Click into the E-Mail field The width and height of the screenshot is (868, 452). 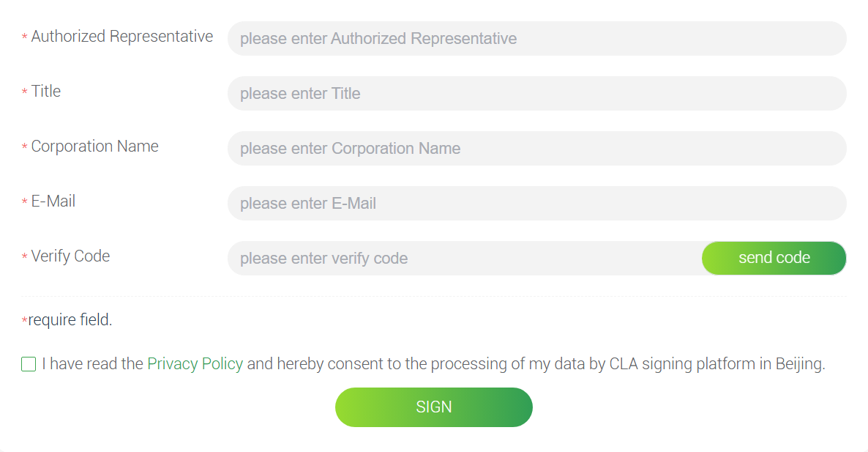point(536,204)
